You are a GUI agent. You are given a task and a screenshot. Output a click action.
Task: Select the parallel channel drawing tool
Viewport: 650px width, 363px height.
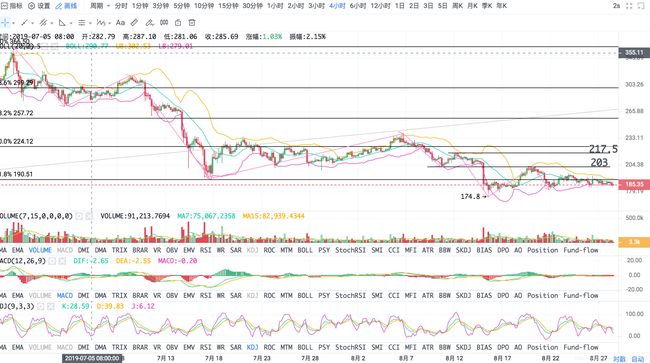coord(43,23)
